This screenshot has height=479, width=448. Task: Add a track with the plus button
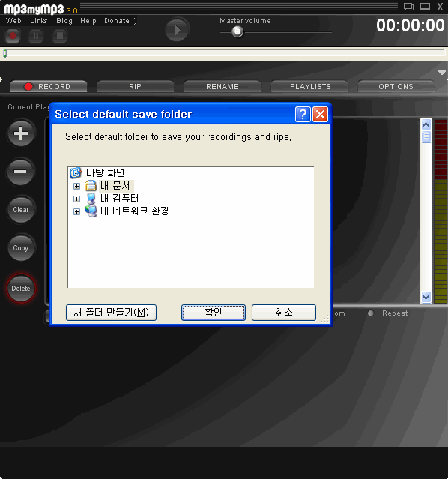tap(21, 133)
